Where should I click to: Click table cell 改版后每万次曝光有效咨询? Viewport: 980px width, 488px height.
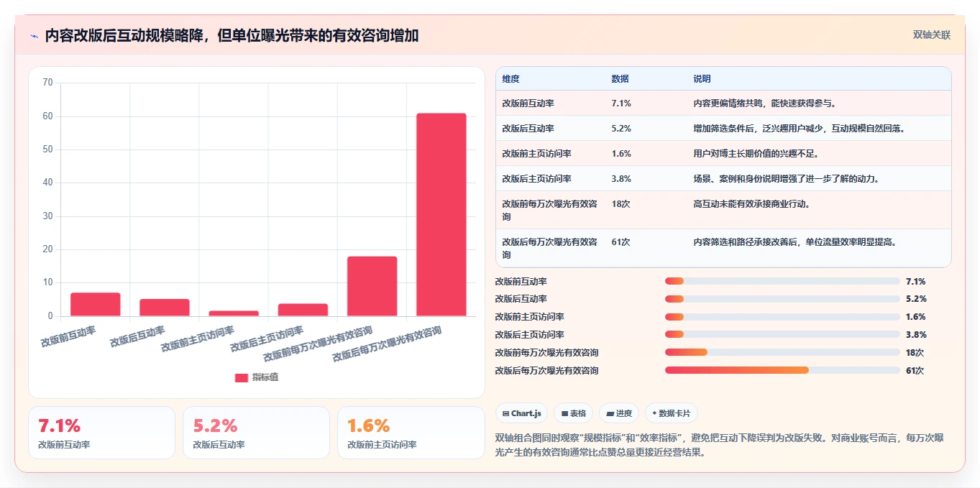[550, 248]
